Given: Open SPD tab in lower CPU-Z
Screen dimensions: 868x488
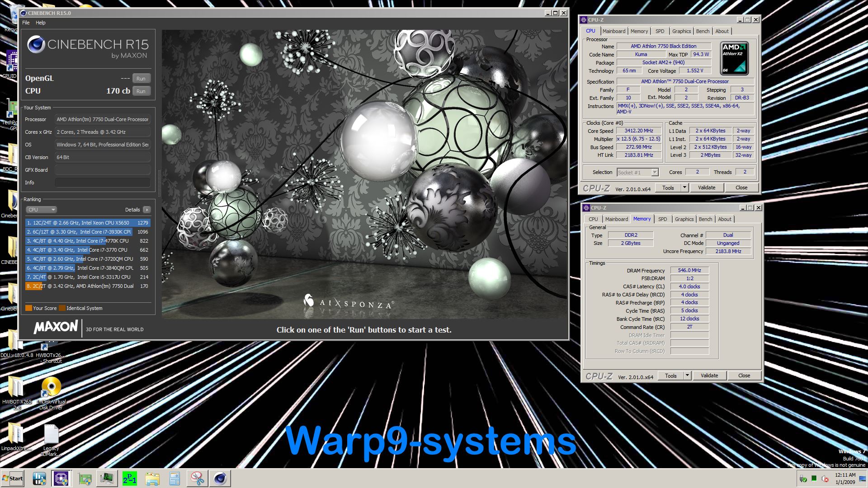Looking at the screenshot, I should pyautogui.click(x=662, y=219).
